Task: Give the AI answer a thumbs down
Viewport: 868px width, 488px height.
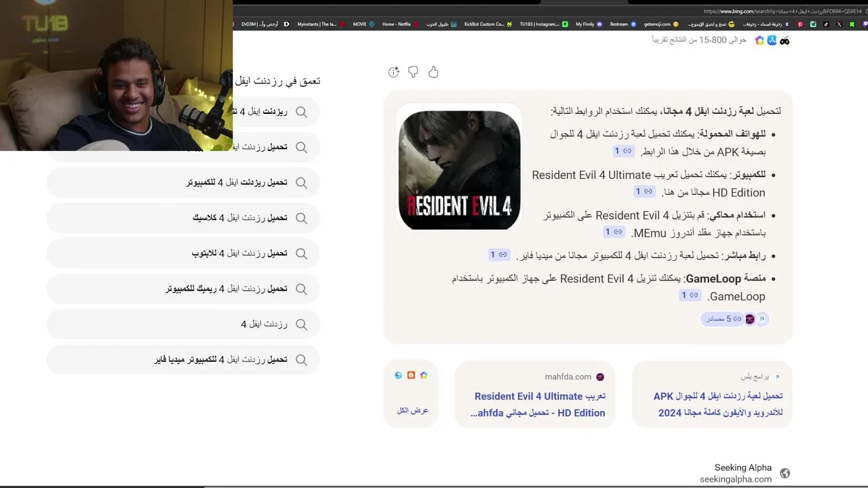Action: (413, 72)
